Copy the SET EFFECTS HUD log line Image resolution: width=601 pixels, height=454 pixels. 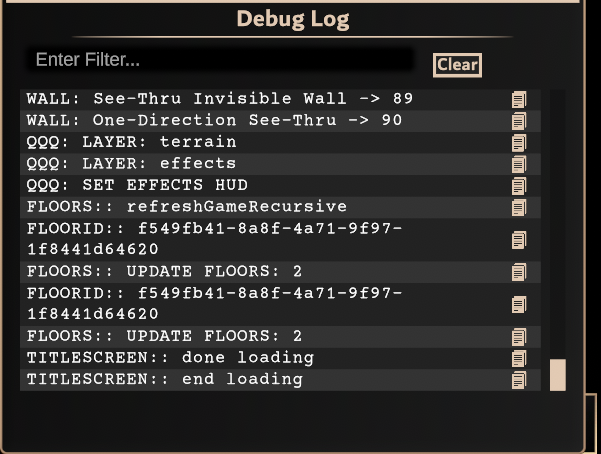[519, 186]
